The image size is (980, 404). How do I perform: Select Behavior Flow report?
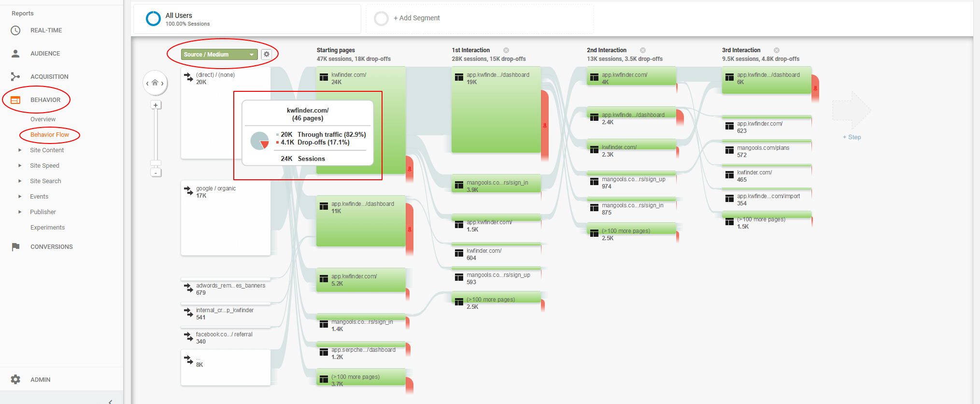pyautogui.click(x=50, y=135)
